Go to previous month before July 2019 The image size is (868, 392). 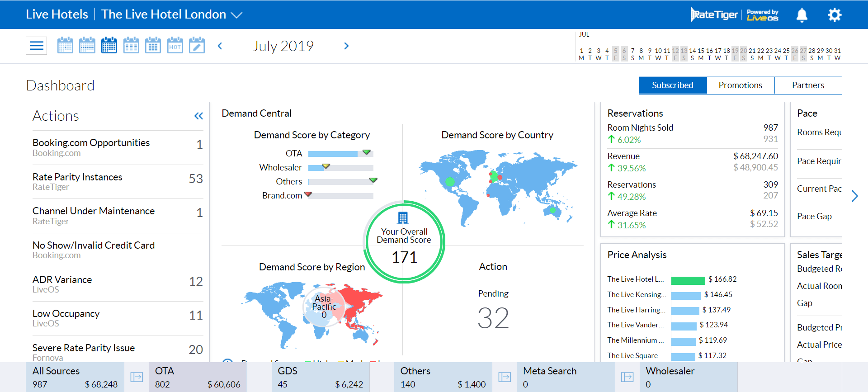220,46
